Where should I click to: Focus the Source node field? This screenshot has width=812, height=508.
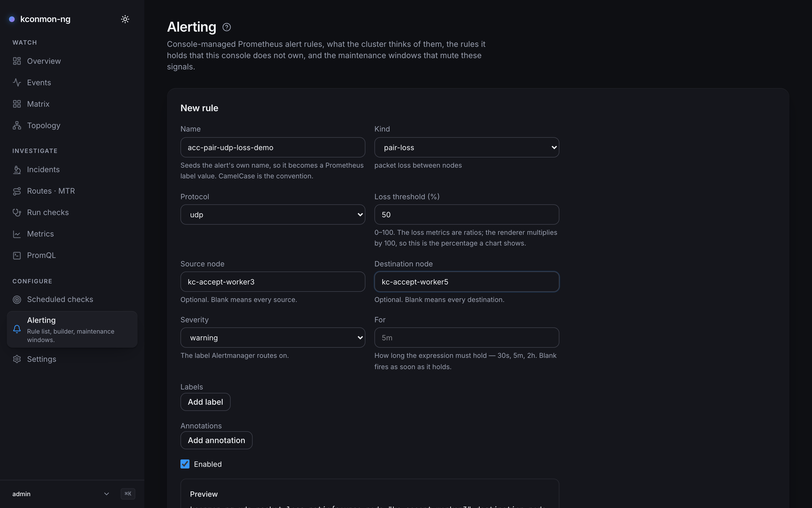(x=272, y=282)
